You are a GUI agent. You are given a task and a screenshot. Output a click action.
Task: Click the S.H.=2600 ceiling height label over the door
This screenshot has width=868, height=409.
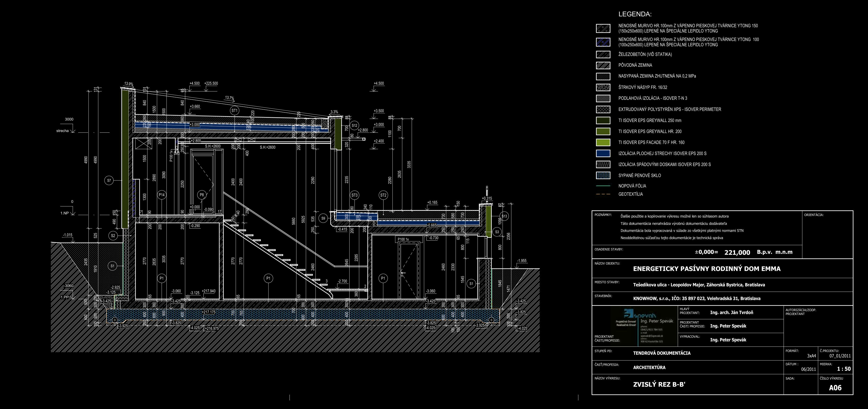pyautogui.click(x=213, y=146)
